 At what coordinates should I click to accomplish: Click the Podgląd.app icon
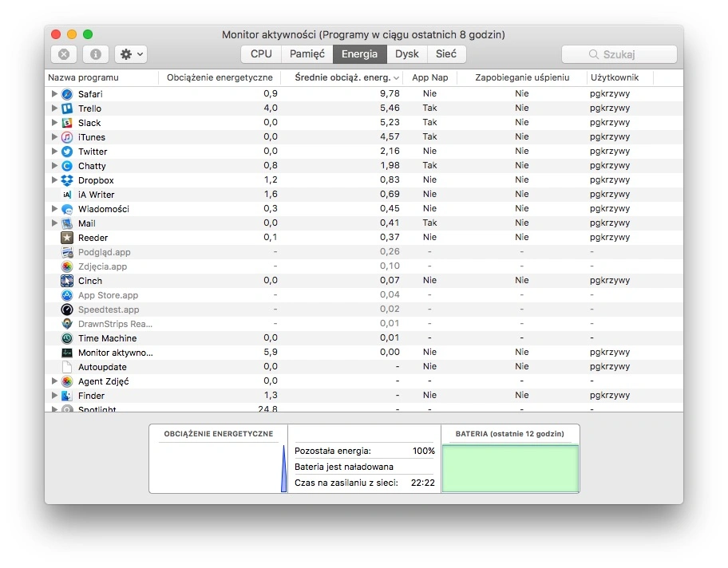coord(67,252)
